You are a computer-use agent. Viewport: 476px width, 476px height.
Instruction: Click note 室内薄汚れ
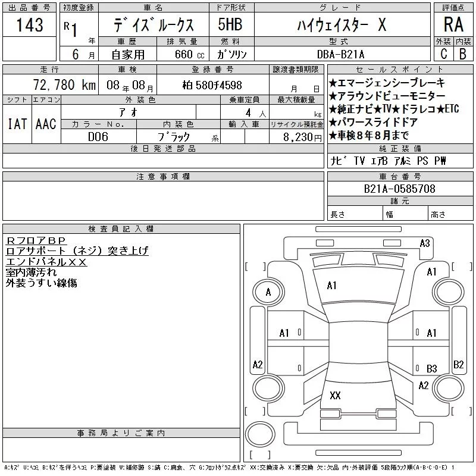tap(31, 273)
